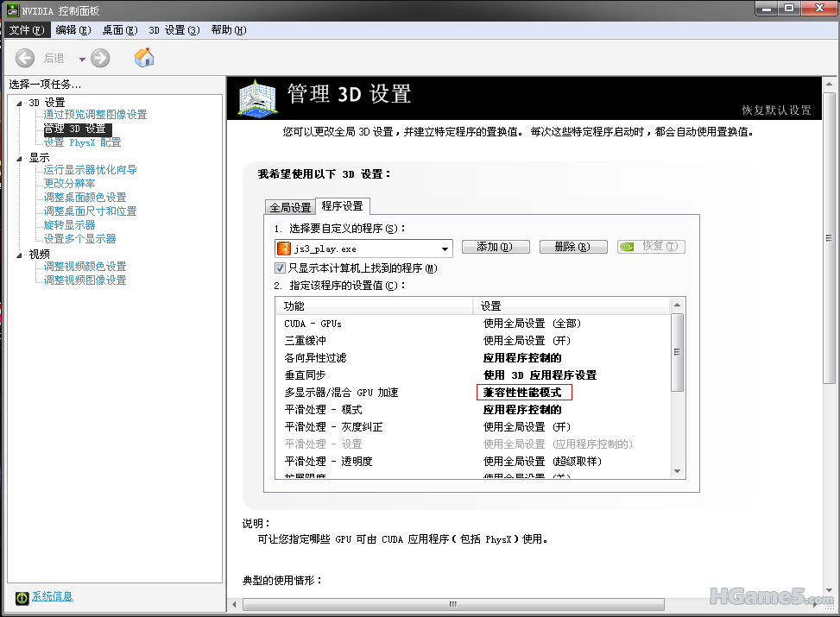Select 平滑处理 - 模式 feature row

(x=472, y=410)
